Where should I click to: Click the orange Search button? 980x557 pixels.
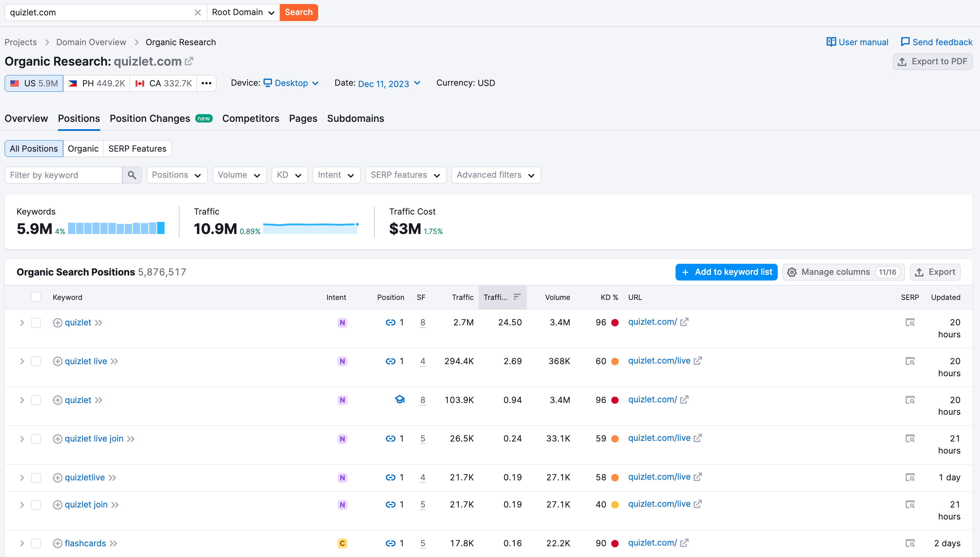(x=299, y=12)
